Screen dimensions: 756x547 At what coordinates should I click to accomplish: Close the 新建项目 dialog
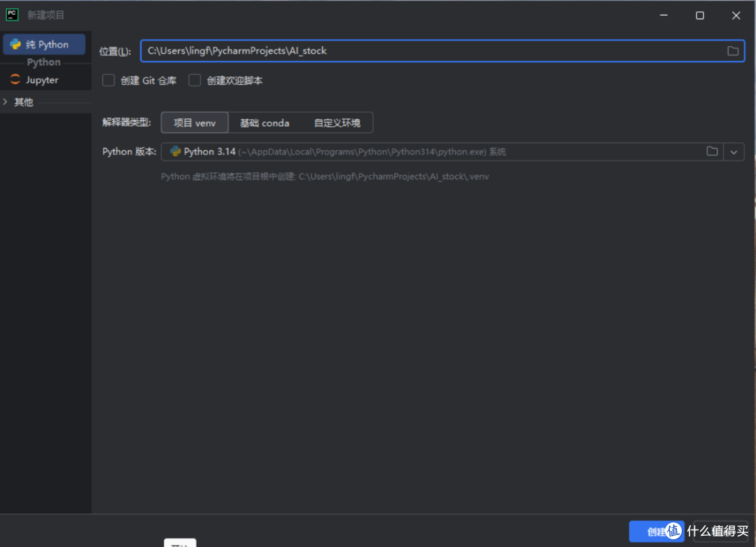point(736,15)
